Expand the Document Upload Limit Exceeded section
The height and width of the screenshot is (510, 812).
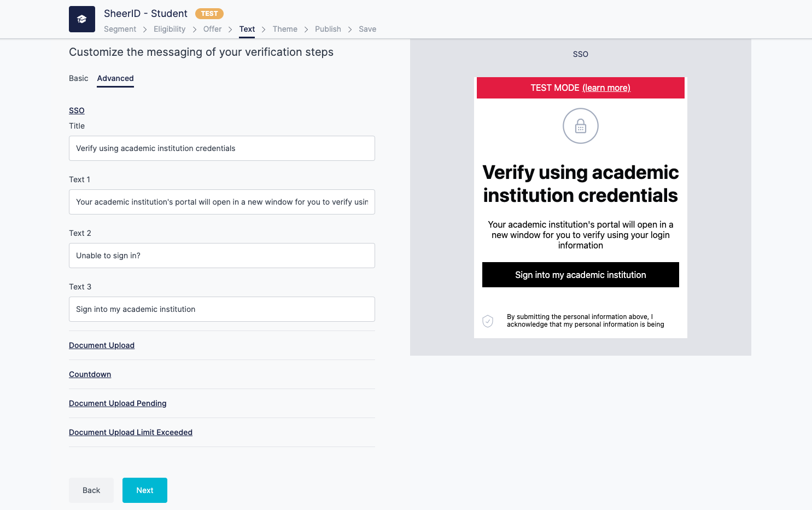tap(130, 432)
